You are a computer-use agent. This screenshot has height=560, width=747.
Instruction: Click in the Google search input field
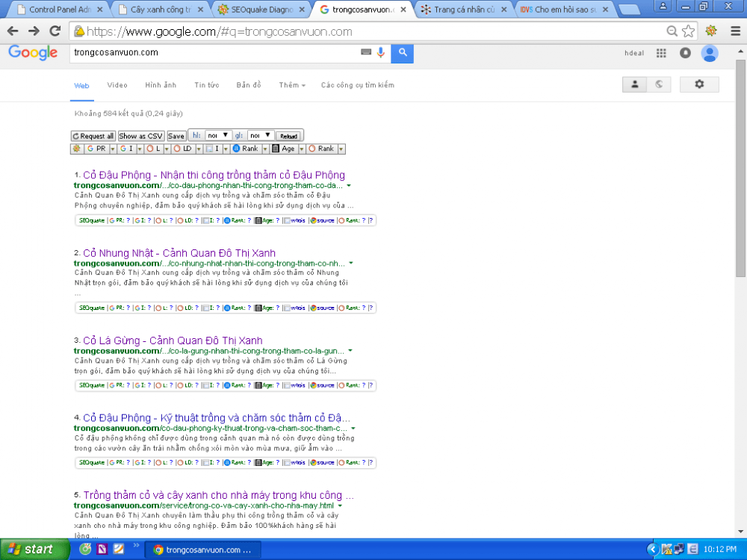(x=214, y=52)
